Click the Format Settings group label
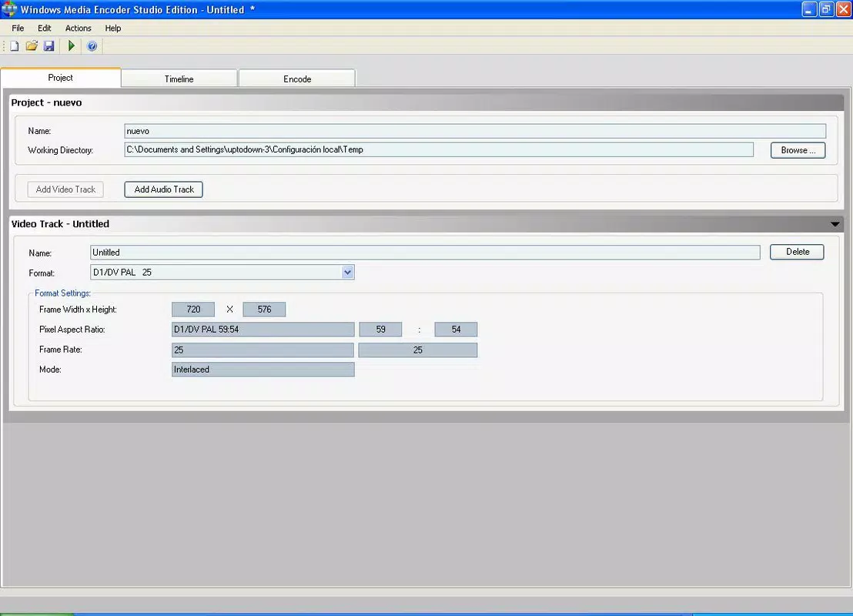 click(x=62, y=293)
